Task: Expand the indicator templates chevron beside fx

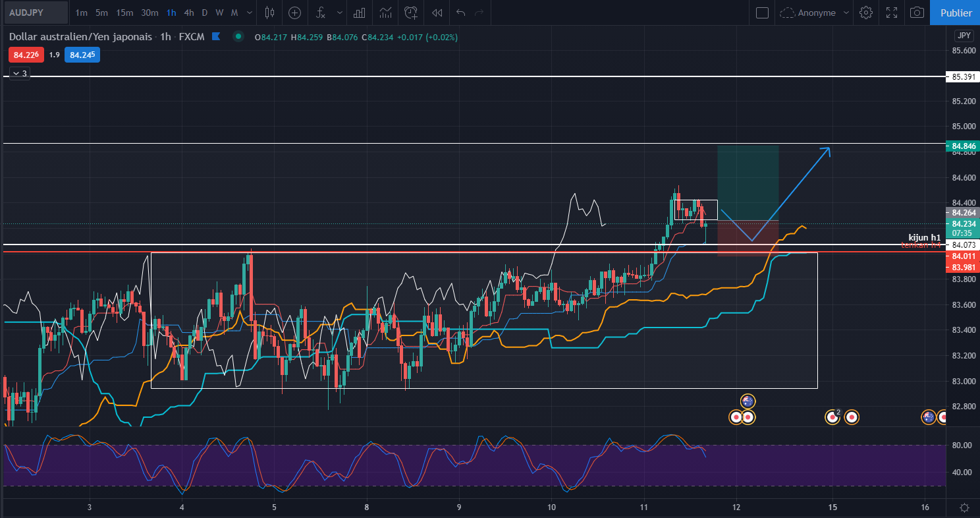Action: pos(339,13)
